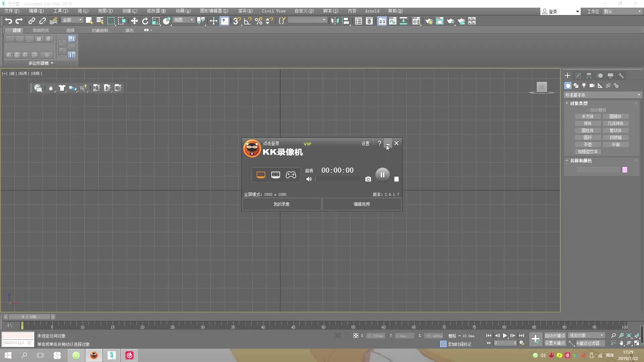The image size is (644, 362).
Task: Select the Move transform tool
Action: [x=134, y=21]
